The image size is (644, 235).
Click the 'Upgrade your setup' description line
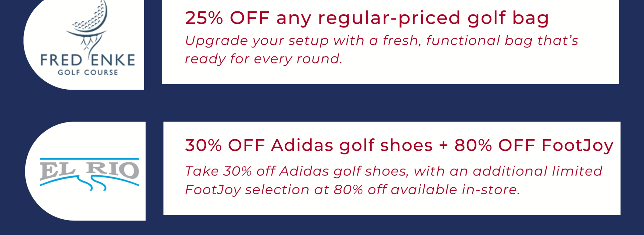382,41
